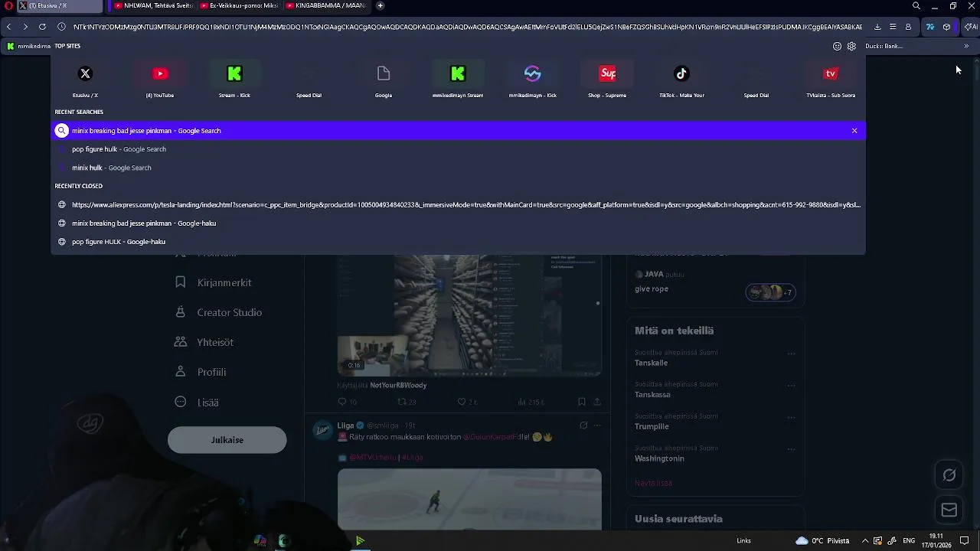Open the downloads icon in toolbar
The image size is (980, 551).
(877, 27)
